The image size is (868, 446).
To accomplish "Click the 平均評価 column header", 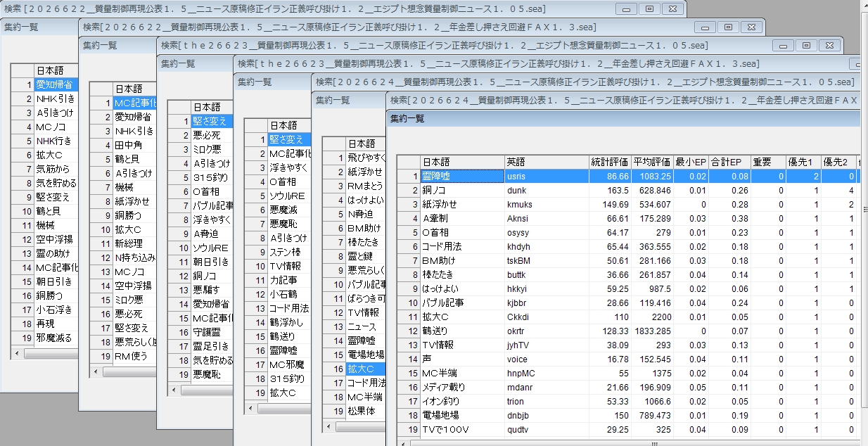I will click(652, 162).
